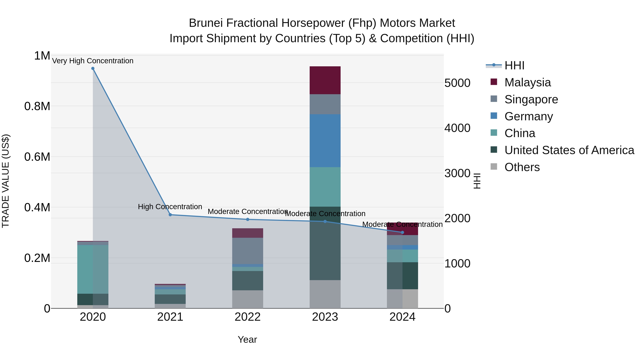This screenshot has height=362, width=644.
Task: Click the chart title first line
Action: point(322,23)
